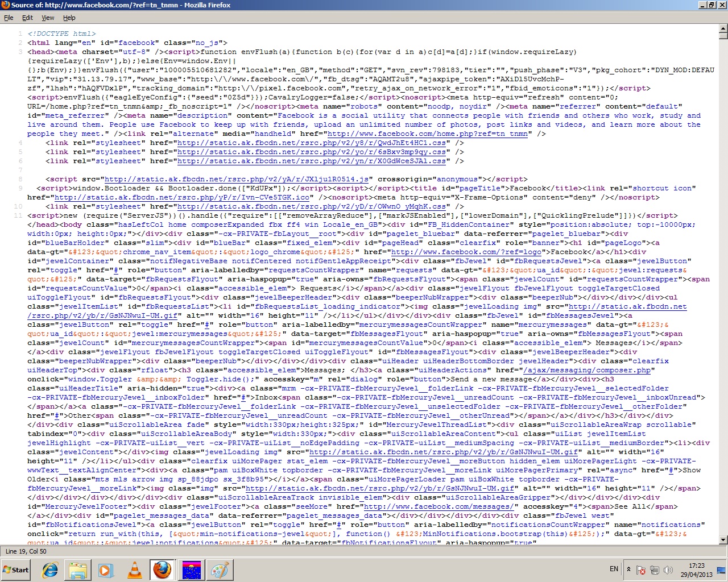The width and height of the screenshot is (728, 582).
Task: Open the Paint palette icon in taskbar
Action: 220,569
